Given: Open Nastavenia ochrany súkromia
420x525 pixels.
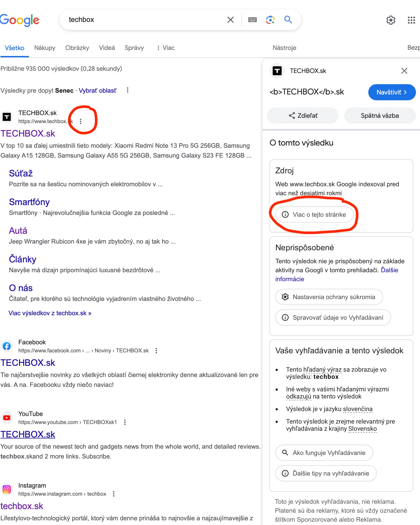Looking at the screenshot, I should pyautogui.click(x=329, y=297).
